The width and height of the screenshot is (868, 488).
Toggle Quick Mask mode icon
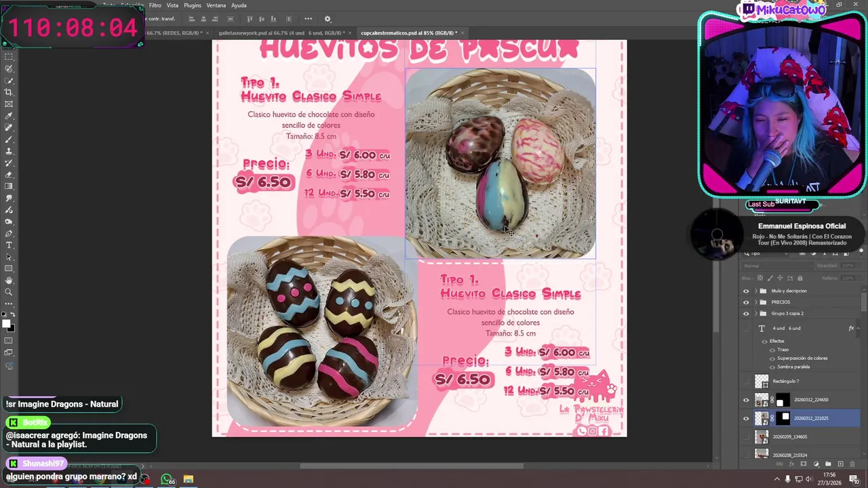click(x=9, y=340)
